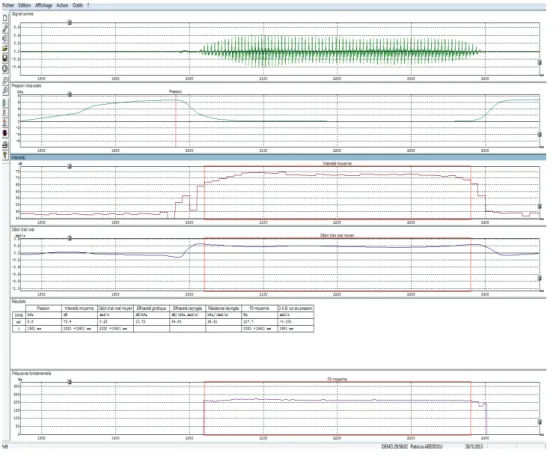Open the Affichage menu
The image size is (559, 456).
(43, 5)
